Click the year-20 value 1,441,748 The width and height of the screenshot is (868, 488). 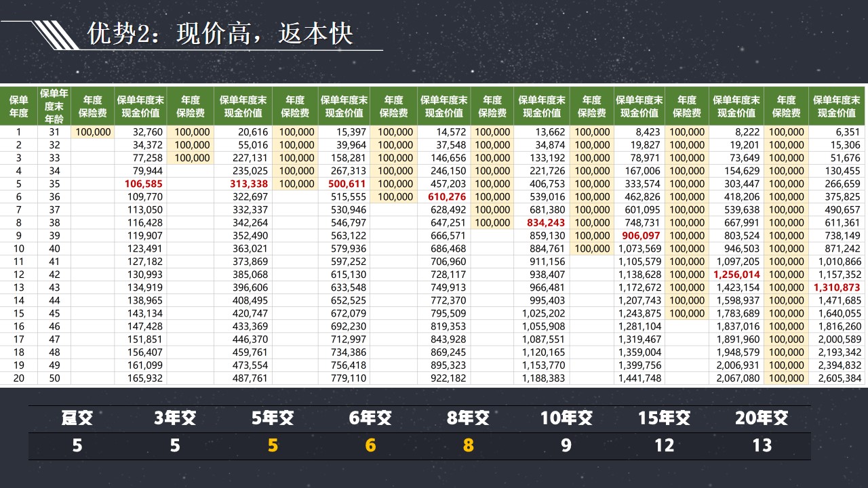(x=639, y=378)
